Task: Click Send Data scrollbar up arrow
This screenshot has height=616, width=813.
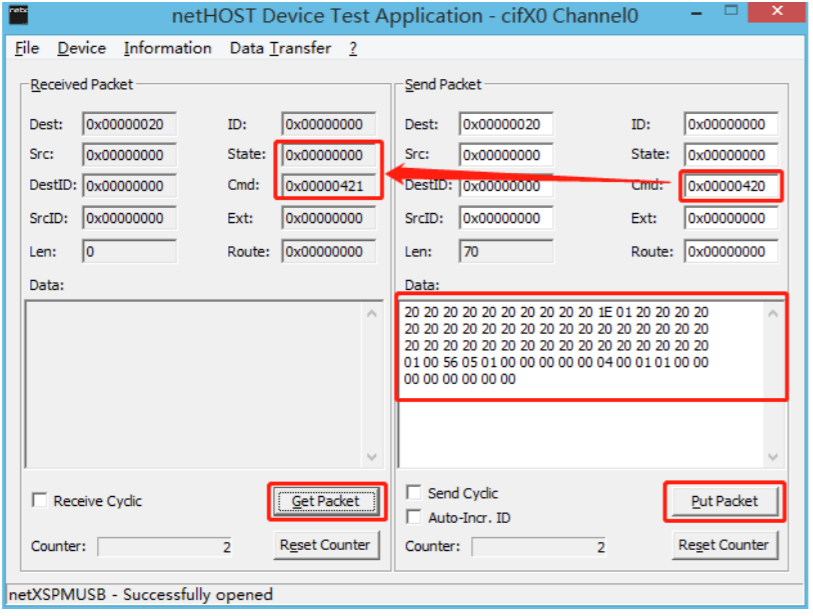Action: point(773,314)
